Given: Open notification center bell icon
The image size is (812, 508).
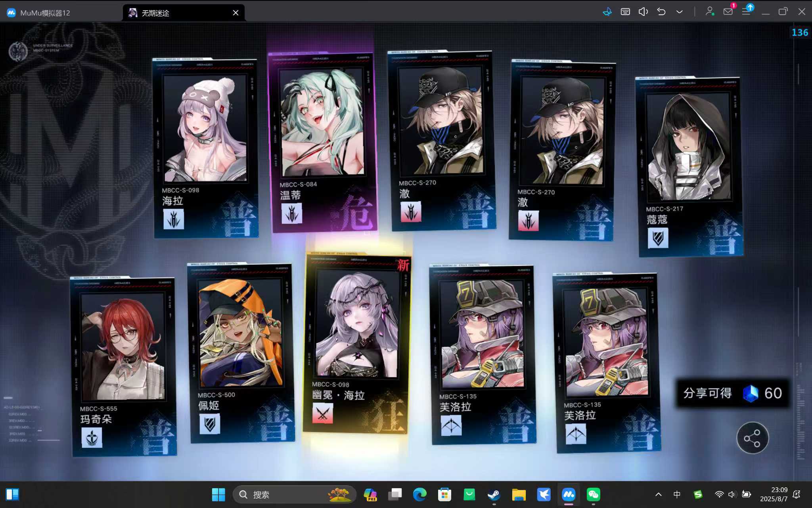Looking at the screenshot, I should pos(796,495).
